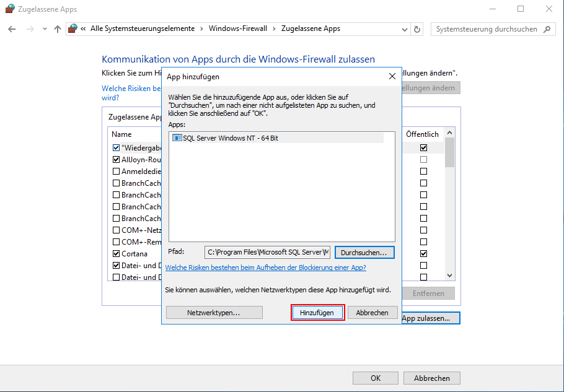Toggle the AllJoyn-Router checkbox
The image size is (564, 392).
(116, 160)
